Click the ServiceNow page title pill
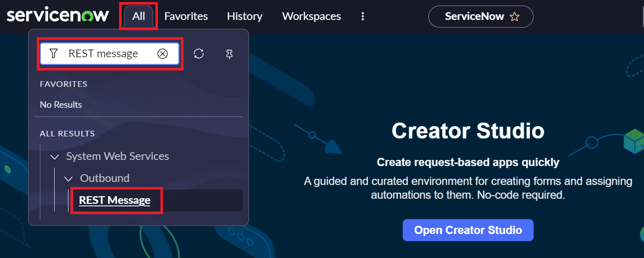The height and width of the screenshot is (258, 644). tap(481, 16)
